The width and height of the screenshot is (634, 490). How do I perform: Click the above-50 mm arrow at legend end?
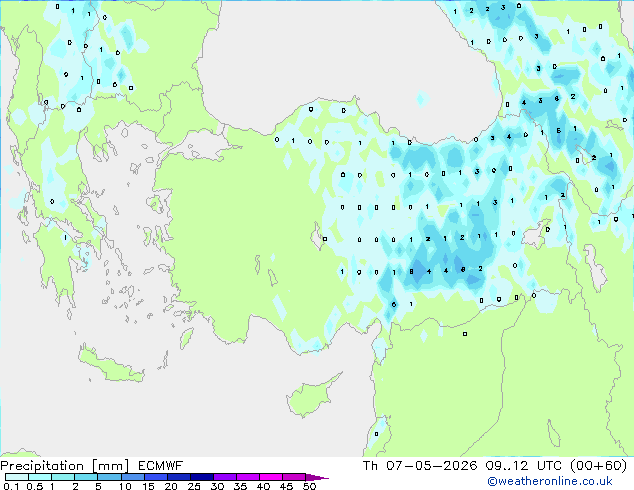(317, 477)
